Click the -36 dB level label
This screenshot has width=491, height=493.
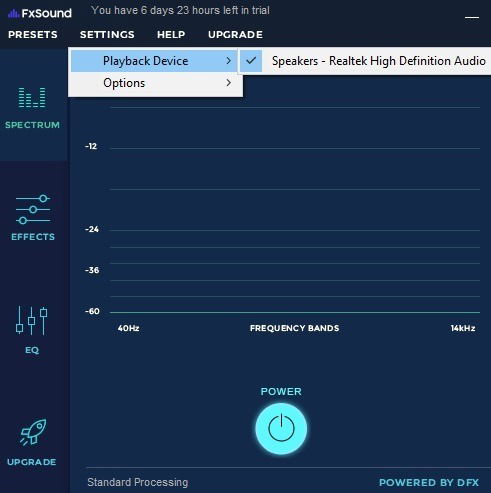point(92,270)
